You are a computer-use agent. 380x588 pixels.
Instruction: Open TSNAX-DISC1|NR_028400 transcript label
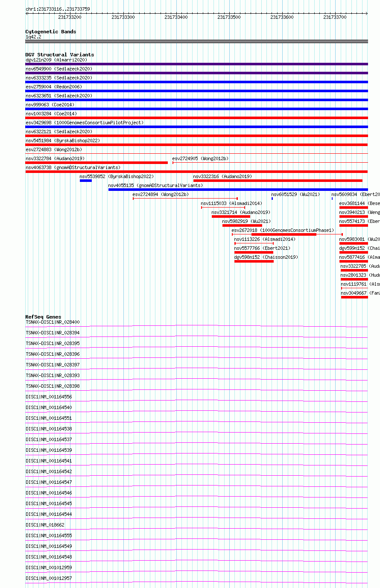53,322
